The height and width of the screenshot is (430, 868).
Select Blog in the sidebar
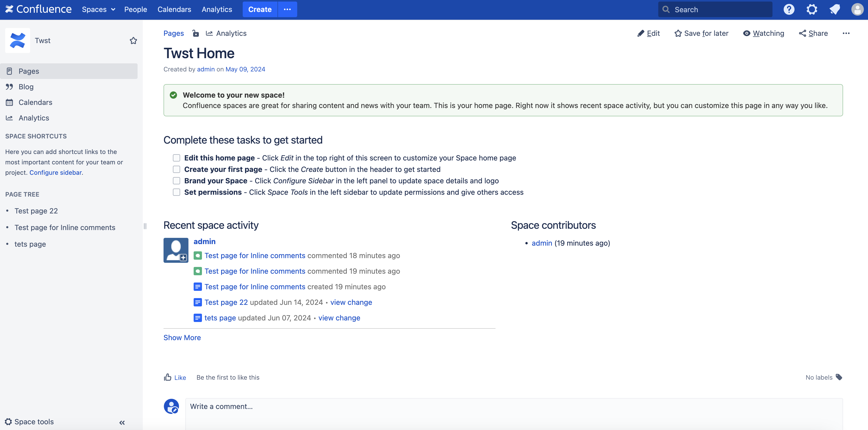[x=26, y=87]
